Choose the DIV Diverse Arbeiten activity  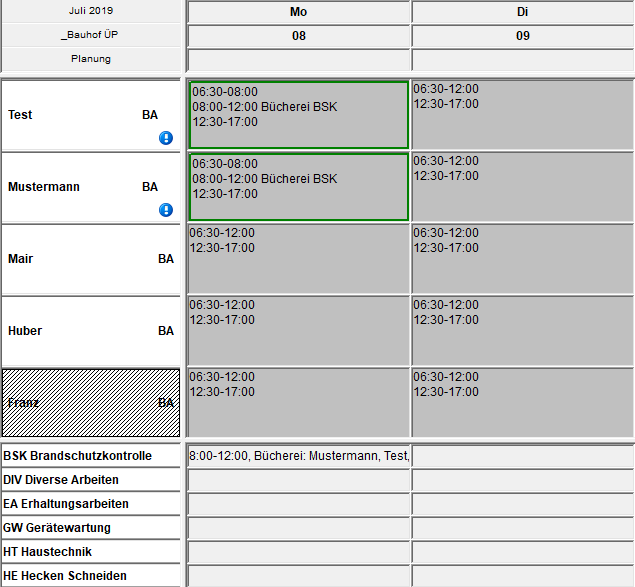coord(91,480)
